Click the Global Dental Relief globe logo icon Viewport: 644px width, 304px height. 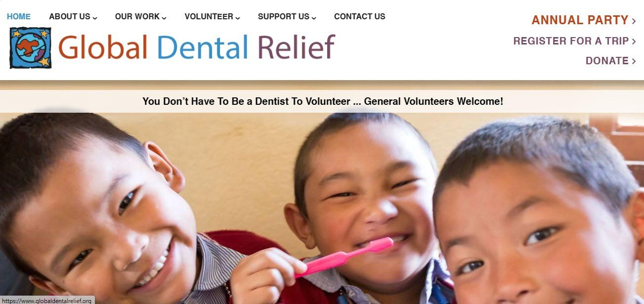[x=31, y=47]
